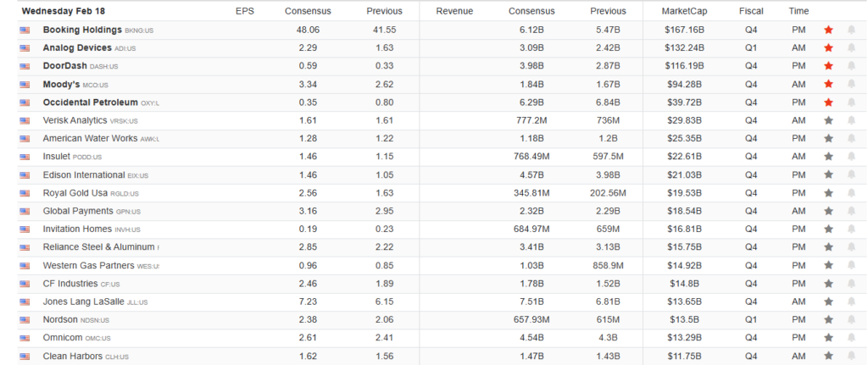Screen dimensions: 868x365
Task: Remove Occidental Petroleum from favorites star
Action: [828, 102]
